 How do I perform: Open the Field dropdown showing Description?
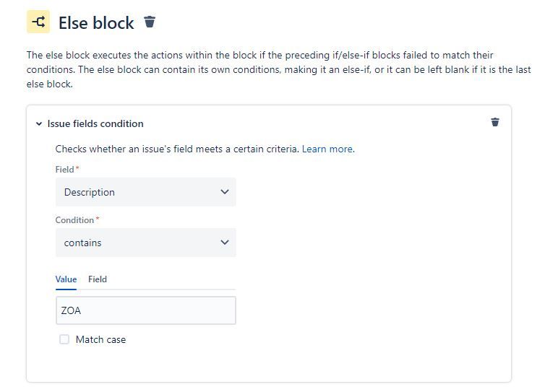(x=145, y=192)
